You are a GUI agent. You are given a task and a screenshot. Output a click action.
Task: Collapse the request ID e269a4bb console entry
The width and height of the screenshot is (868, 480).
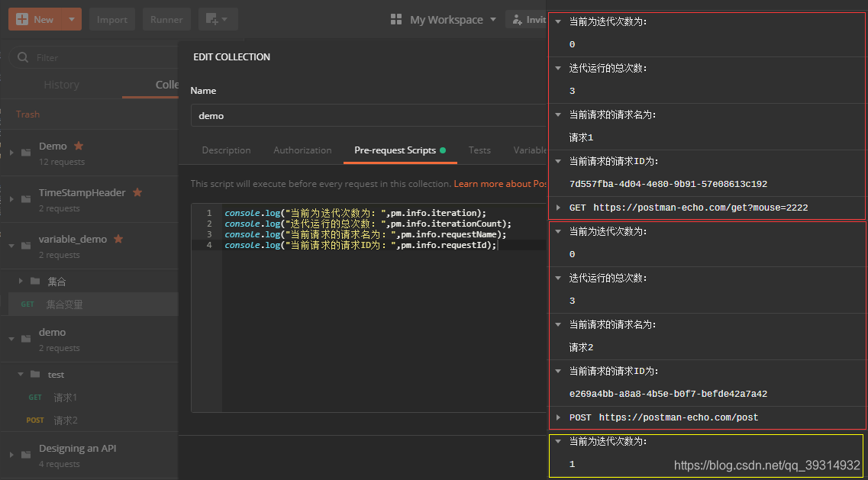tap(559, 371)
